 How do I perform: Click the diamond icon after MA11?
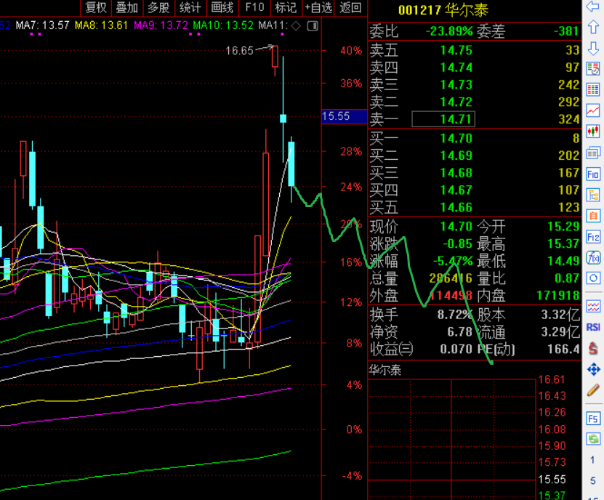296,26
